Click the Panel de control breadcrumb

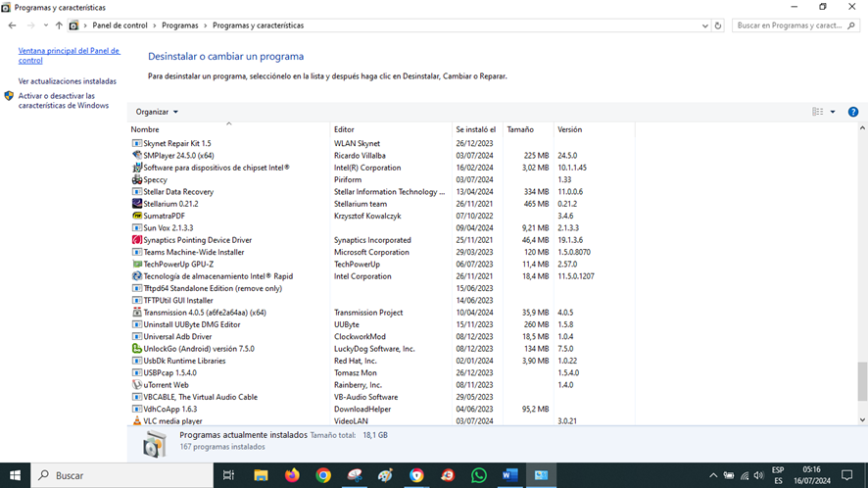coord(120,25)
